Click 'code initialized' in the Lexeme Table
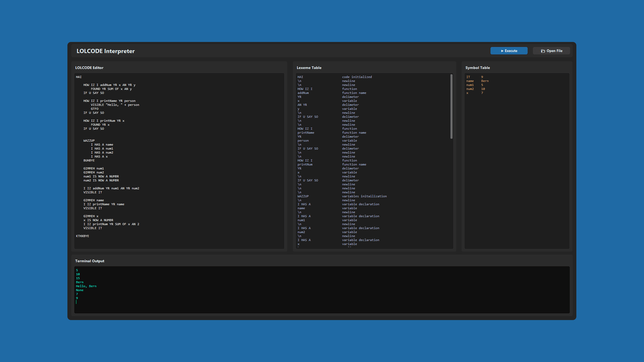644x362 pixels. [x=357, y=77]
